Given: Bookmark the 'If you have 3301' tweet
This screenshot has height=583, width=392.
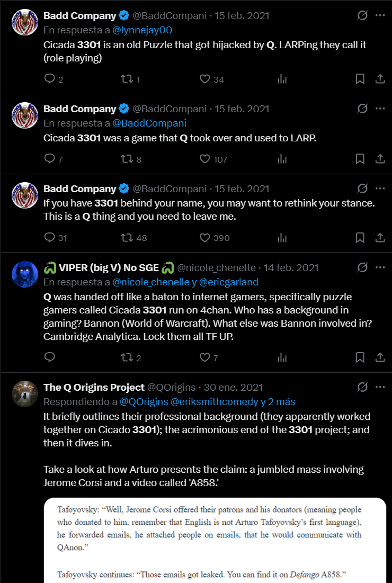Looking at the screenshot, I should 360,238.
